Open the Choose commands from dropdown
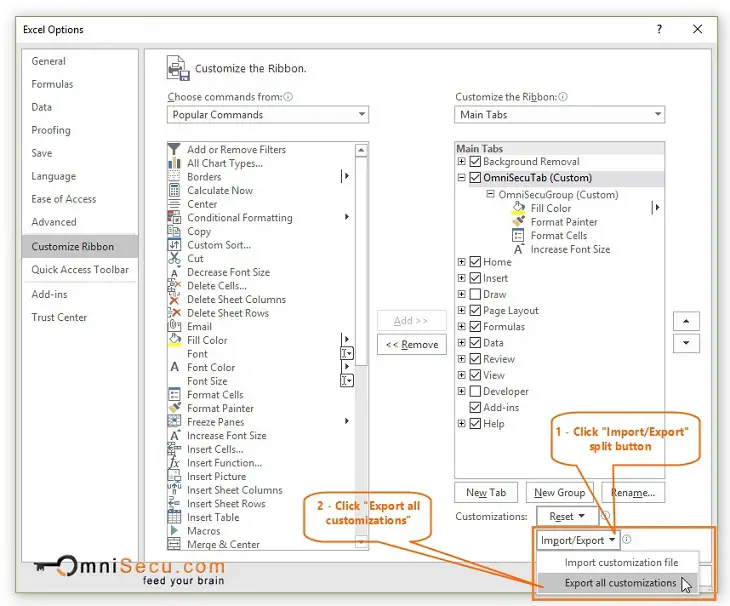This screenshot has width=730, height=606. point(268,114)
